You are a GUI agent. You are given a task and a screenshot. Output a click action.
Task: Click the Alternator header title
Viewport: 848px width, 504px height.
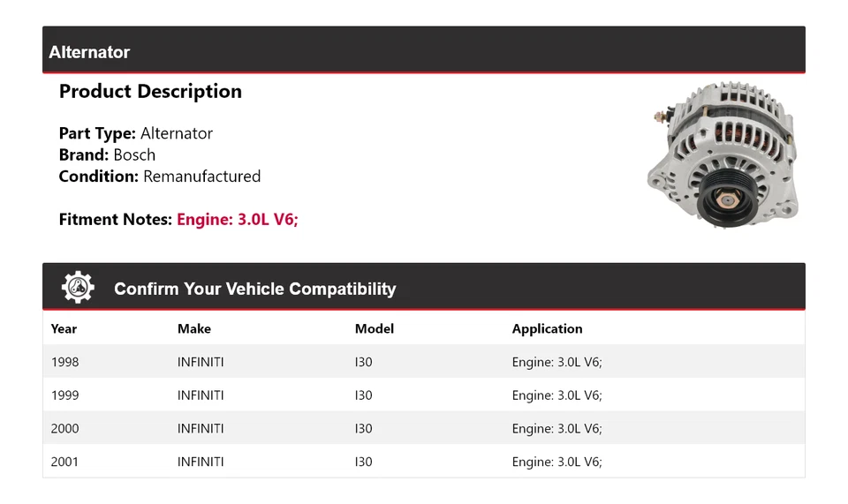pos(89,52)
